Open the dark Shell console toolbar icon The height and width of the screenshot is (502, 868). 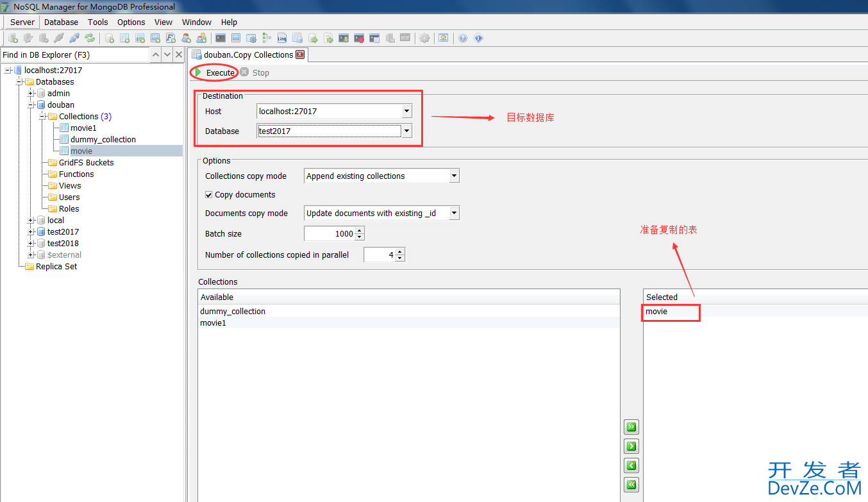pyautogui.click(x=221, y=38)
